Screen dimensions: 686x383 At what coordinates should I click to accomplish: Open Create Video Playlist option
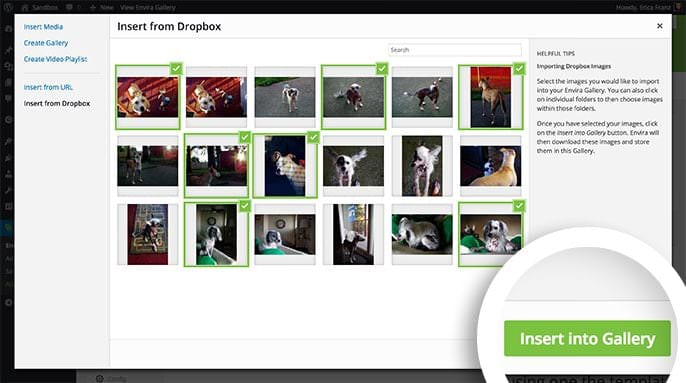56,59
